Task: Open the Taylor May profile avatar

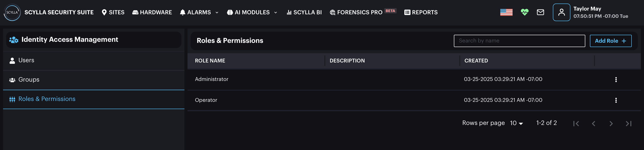Action: tap(561, 12)
